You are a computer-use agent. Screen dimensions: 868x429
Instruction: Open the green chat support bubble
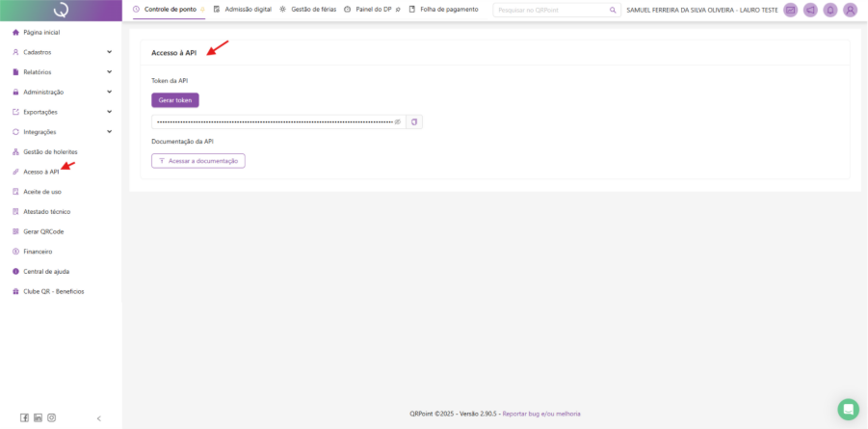pyautogui.click(x=848, y=409)
